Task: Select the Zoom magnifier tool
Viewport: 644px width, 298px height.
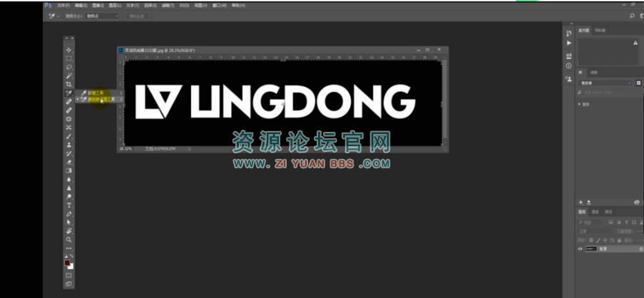Action: [68, 240]
